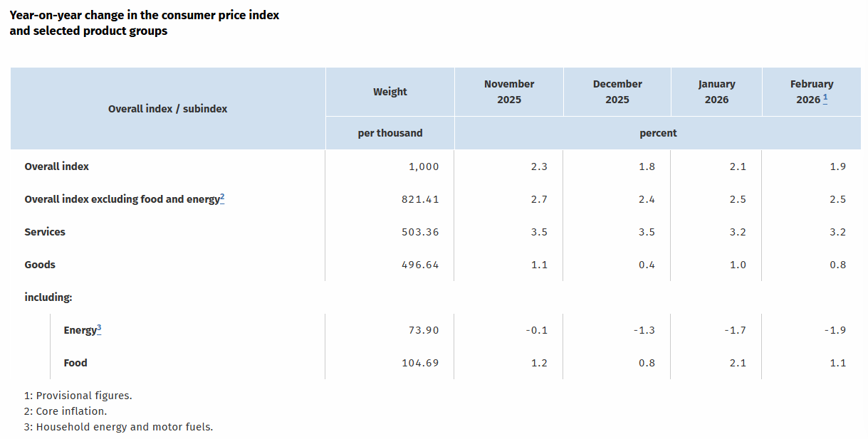Viewport: 868px width, 439px height.
Task: Select the Services row label
Action: click(45, 232)
